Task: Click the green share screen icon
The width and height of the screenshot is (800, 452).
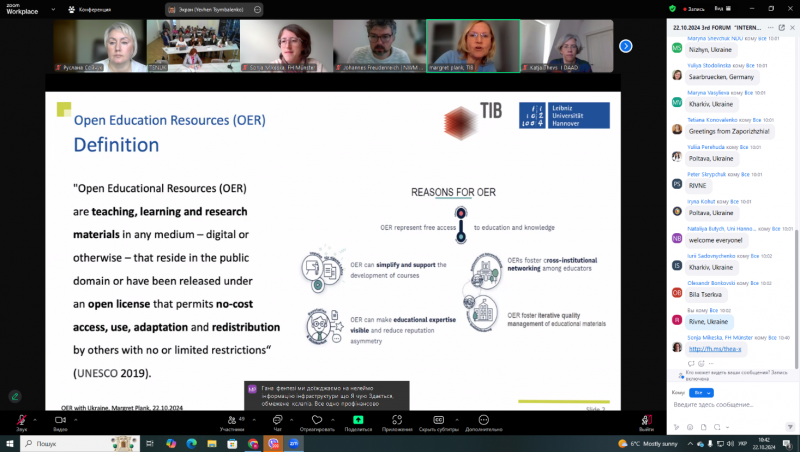Action: [358, 419]
